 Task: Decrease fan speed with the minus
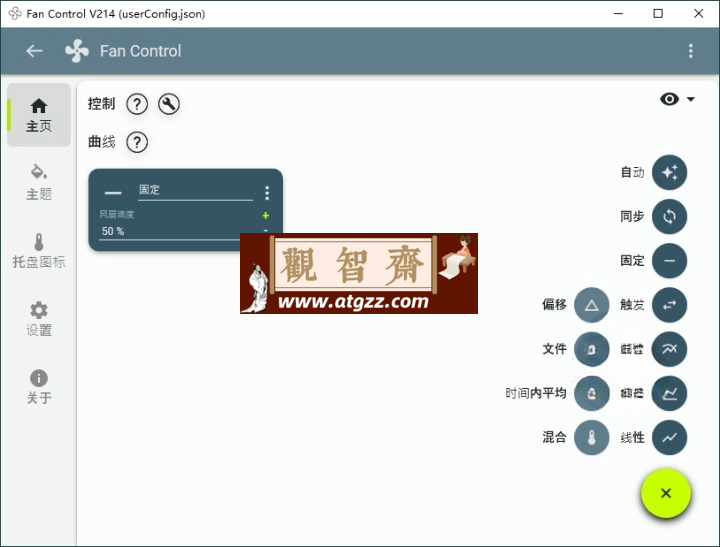[265, 230]
